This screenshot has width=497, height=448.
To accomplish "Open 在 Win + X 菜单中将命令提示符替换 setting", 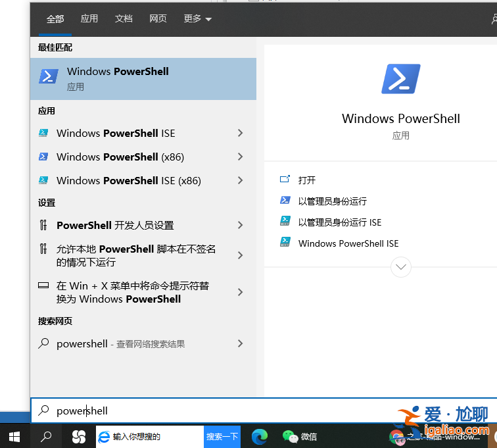I will tap(143, 292).
